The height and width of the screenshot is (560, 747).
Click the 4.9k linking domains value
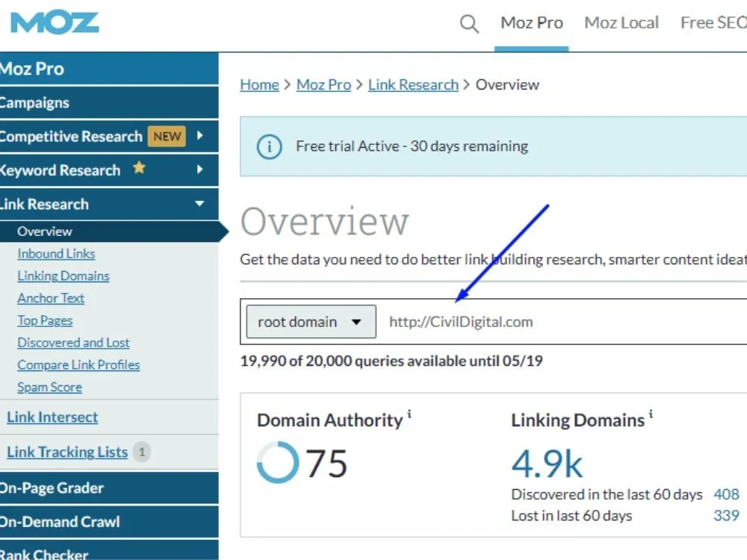(547, 464)
